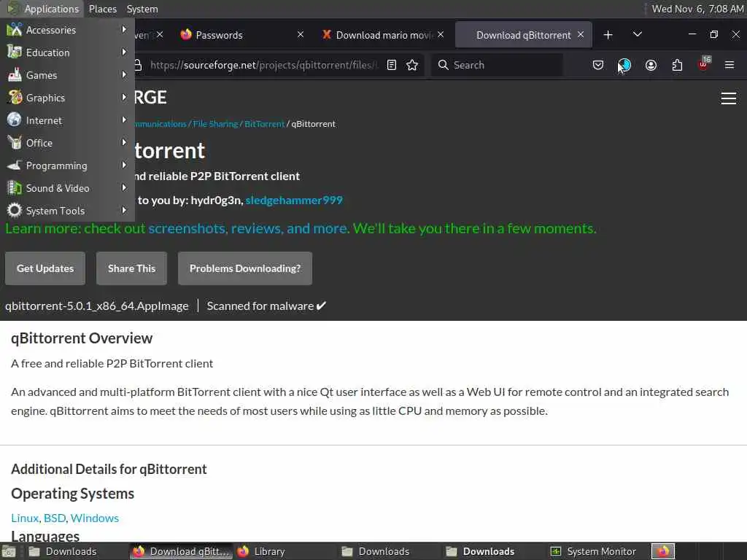Open the Graphics submenu
The image size is (747, 560).
coord(67,98)
